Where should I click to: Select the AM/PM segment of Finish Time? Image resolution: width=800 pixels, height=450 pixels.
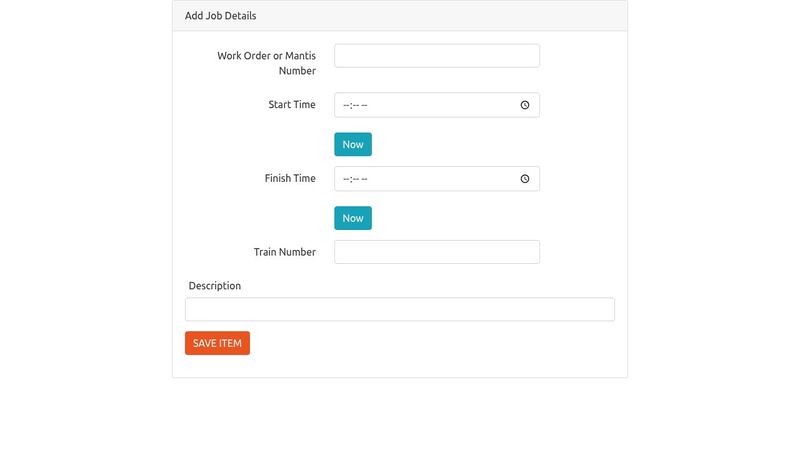click(x=365, y=179)
